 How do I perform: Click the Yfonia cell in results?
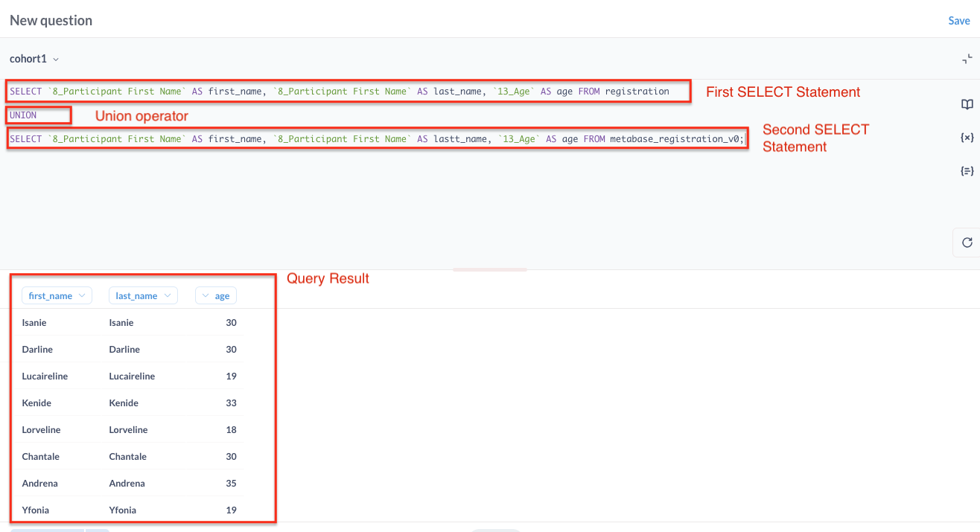tap(35, 510)
